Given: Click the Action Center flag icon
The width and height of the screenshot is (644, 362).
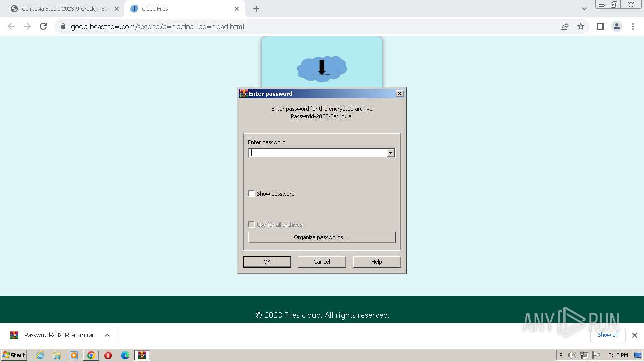Looking at the screenshot, I should pyautogui.click(x=596, y=355).
